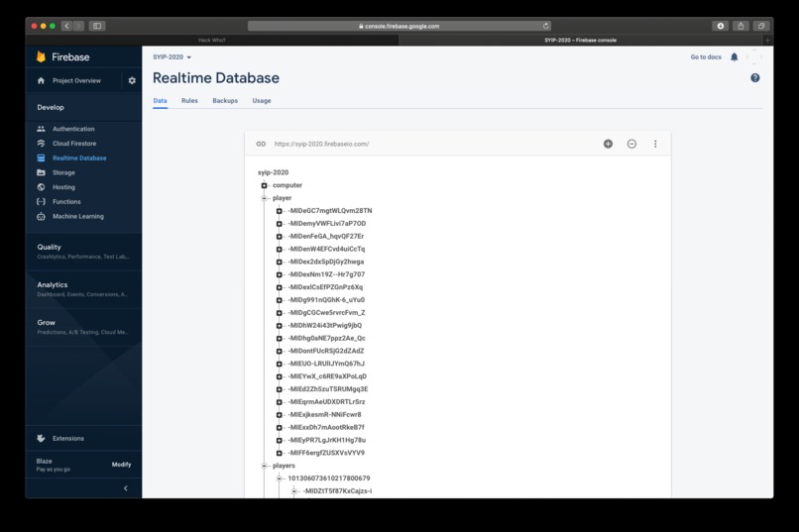Select key -MIEyPR7LgJrKH1Hg78u

coord(326,440)
